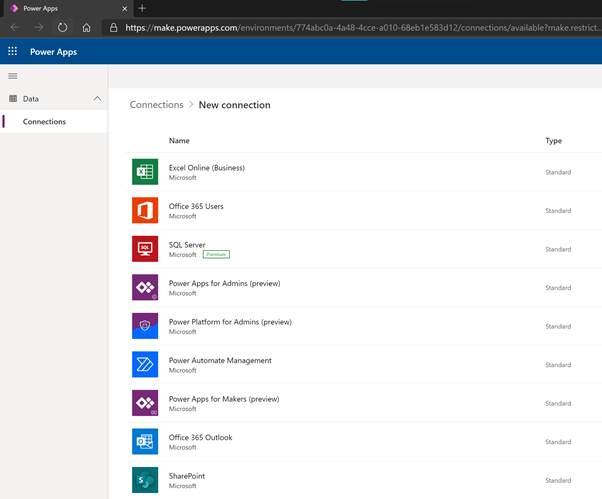Image resolution: width=602 pixels, height=499 pixels.
Task: Click the browser address bar URL
Action: 350,28
